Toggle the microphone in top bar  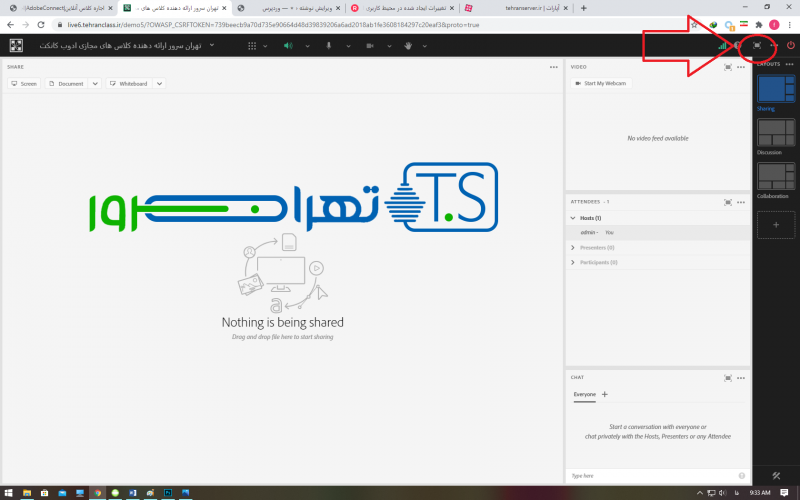[x=328, y=46]
